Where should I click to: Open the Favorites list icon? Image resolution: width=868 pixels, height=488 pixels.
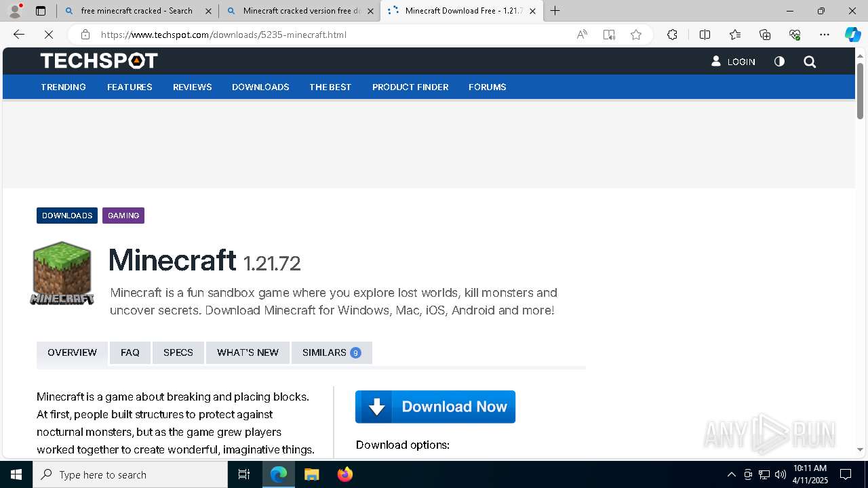click(x=735, y=35)
